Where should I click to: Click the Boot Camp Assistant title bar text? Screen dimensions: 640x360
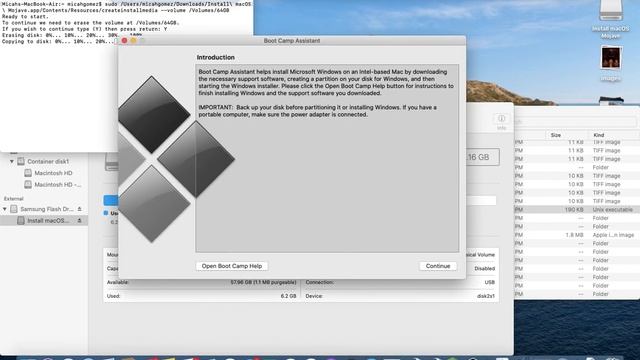pyautogui.click(x=292, y=41)
